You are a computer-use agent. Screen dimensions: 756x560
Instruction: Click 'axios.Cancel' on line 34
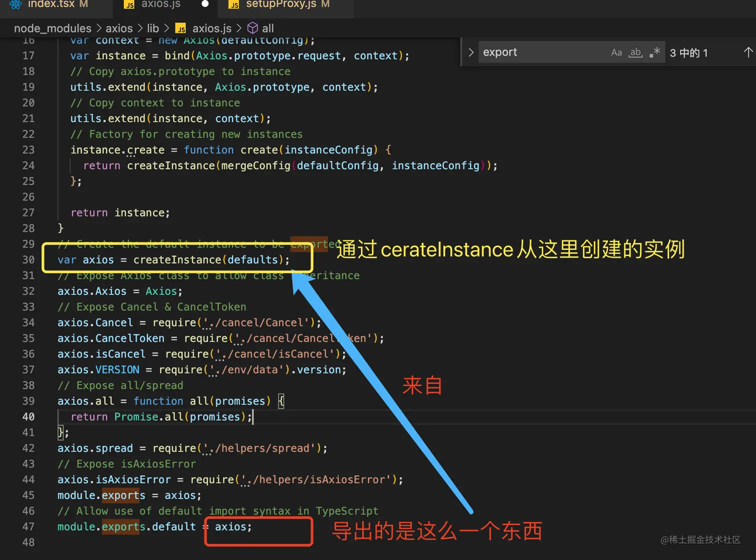coord(95,322)
